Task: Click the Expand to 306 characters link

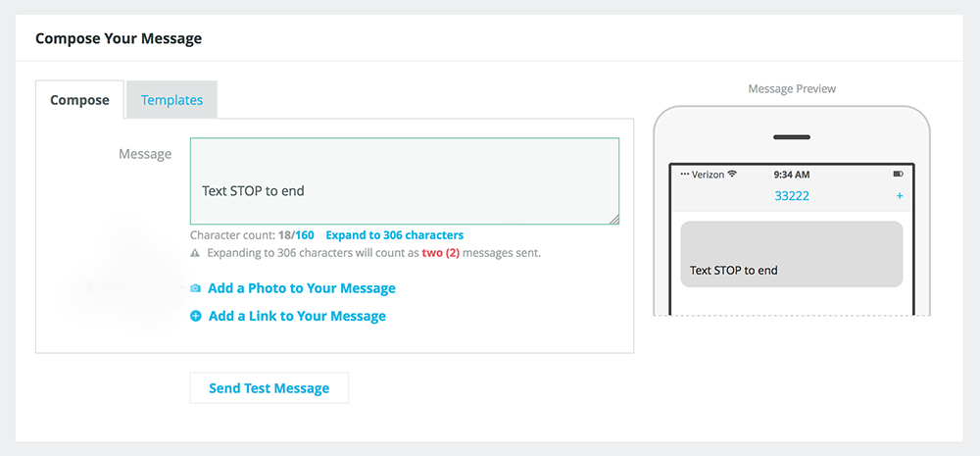Action: pyautogui.click(x=394, y=235)
